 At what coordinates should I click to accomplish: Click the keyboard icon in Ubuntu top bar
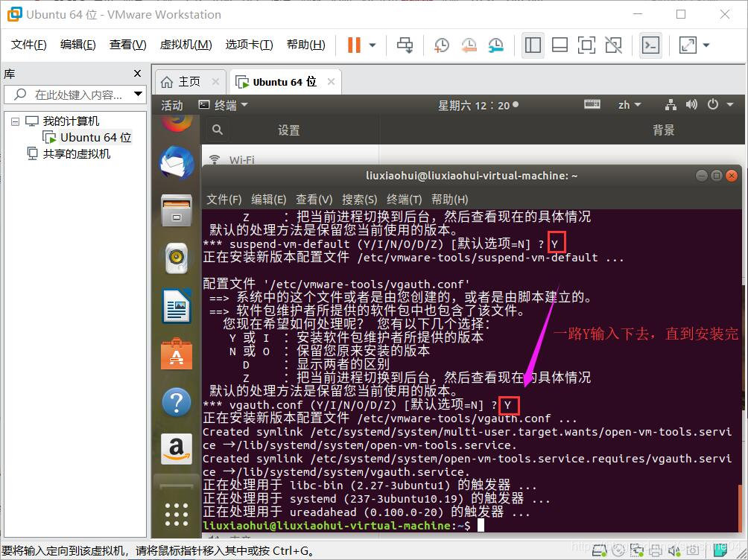point(592,104)
